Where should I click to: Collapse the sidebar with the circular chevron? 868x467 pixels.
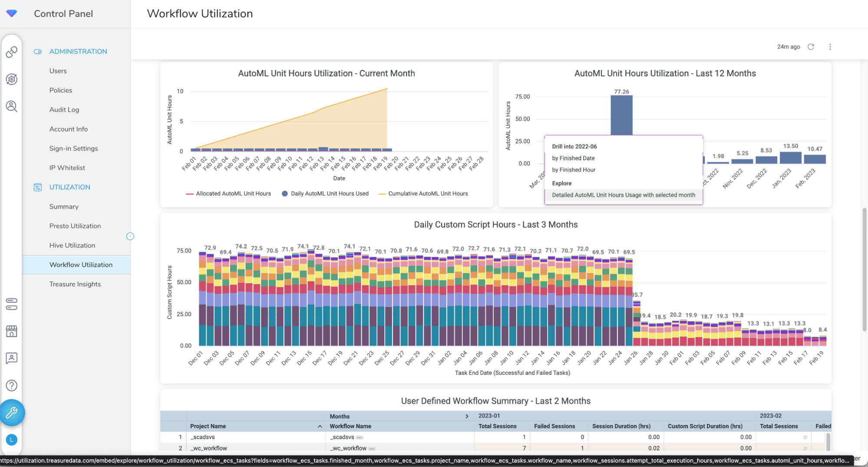pos(130,236)
